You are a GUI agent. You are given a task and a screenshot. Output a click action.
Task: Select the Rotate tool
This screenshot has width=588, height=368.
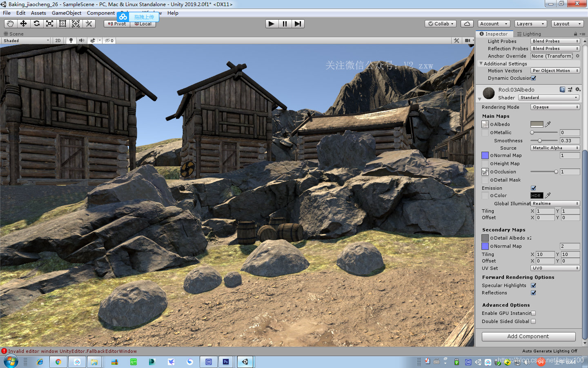coord(37,24)
